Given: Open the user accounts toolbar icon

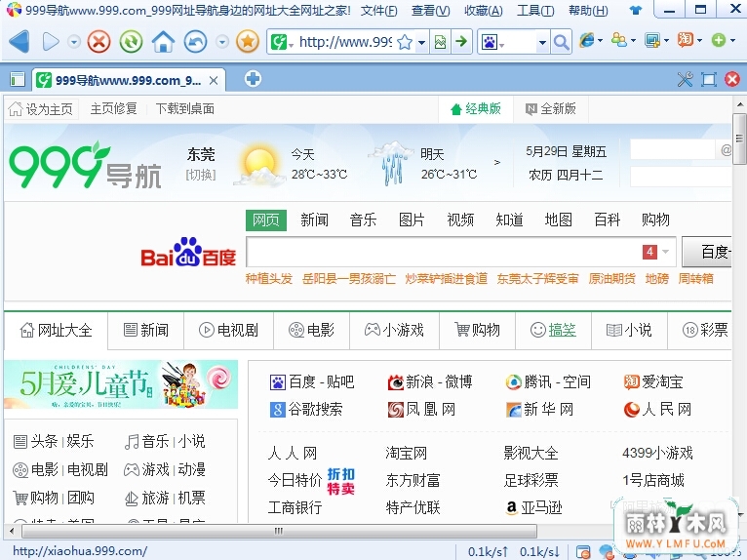Looking at the screenshot, I should 619,41.
